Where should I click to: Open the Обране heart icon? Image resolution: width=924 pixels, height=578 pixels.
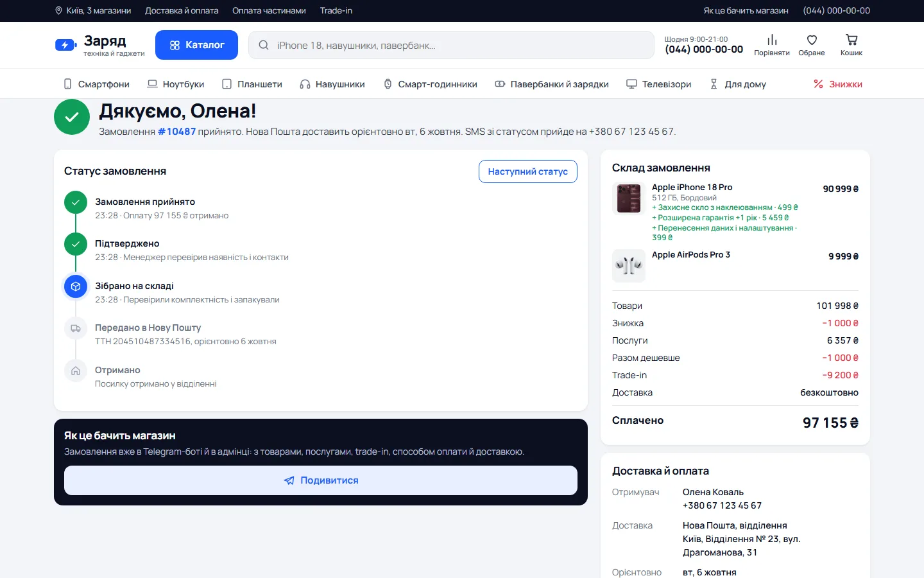click(x=812, y=40)
